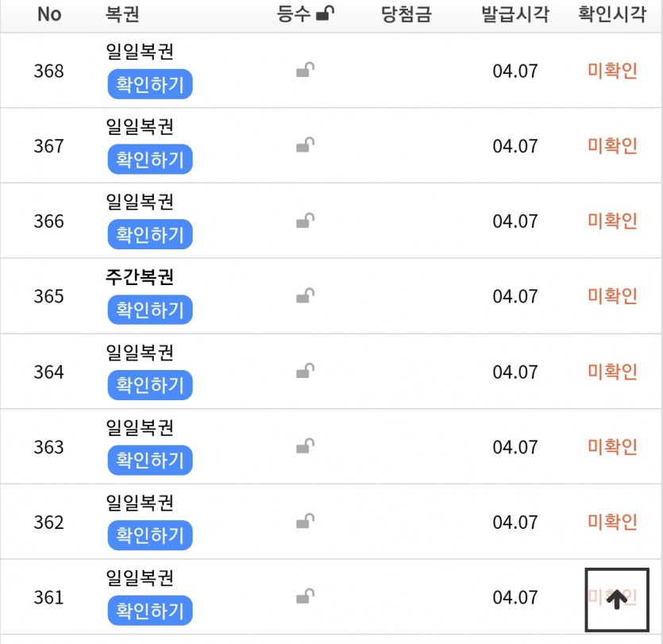The width and height of the screenshot is (663, 644).
Task: Click the lock icon in row 365
Action: pyautogui.click(x=305, y=296)
